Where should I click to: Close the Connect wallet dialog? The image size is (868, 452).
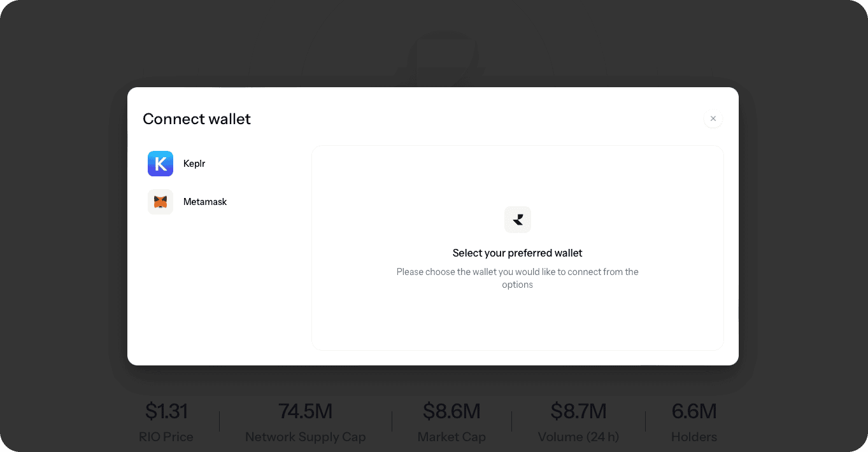[713, 118]
